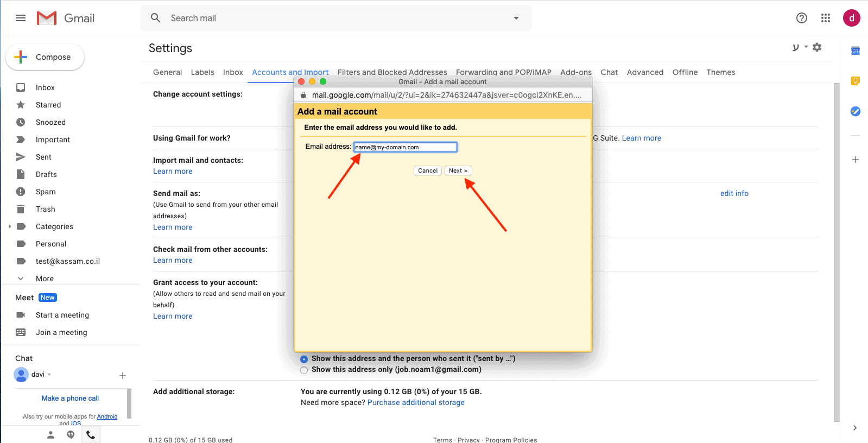
Task: Open the Important folder
Action: coord(53,140)
